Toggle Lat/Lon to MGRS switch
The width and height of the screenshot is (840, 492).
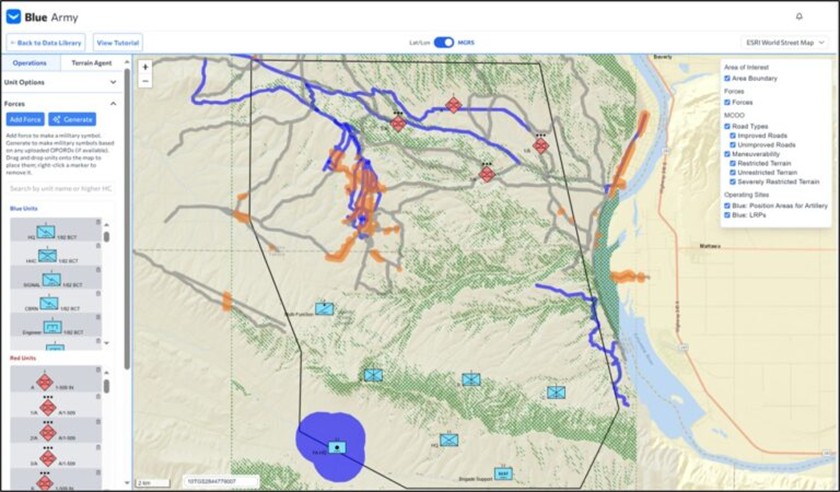point(443,43)
